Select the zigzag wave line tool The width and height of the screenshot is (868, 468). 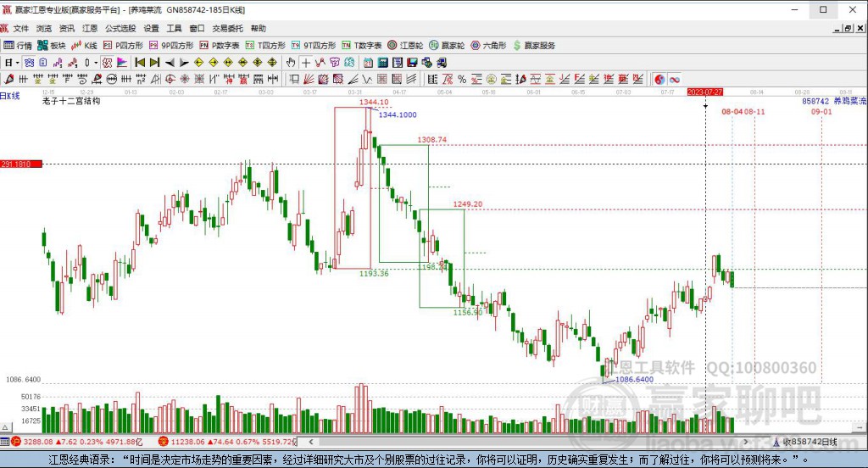point(366,79)
